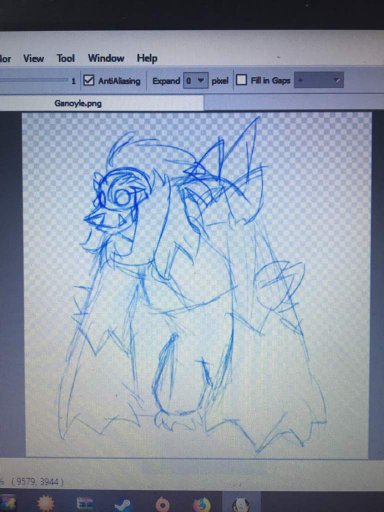Click the sketch's round eye on canvas

[x=123, y=198]
